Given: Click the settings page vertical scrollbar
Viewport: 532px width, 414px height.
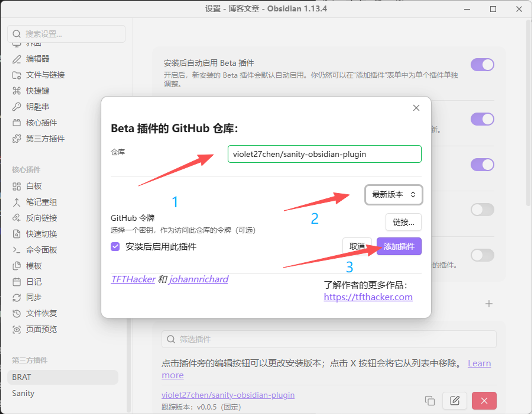Looking at the screenshot, I should click(x=529, y=113).
